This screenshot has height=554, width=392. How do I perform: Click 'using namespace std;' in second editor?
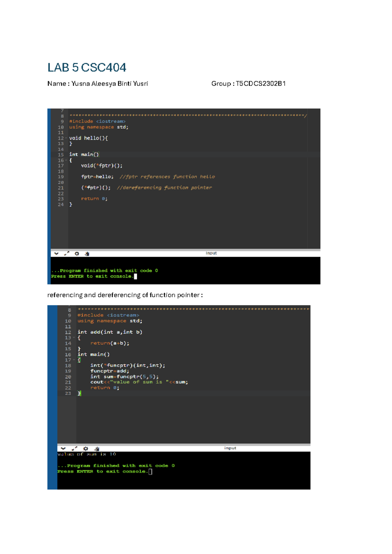point(110,321)
